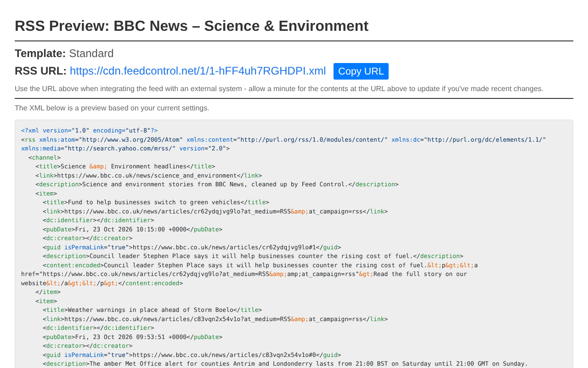
Task: Click 'The XML below is a preview' note
Action: [x=112, y=108]
